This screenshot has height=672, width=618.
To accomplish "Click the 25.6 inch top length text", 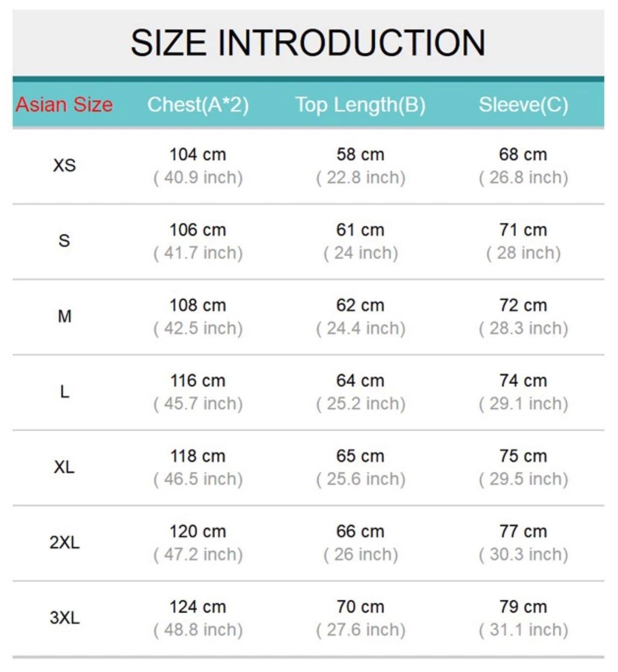I will pyautogui.click(x=361, y=479).
